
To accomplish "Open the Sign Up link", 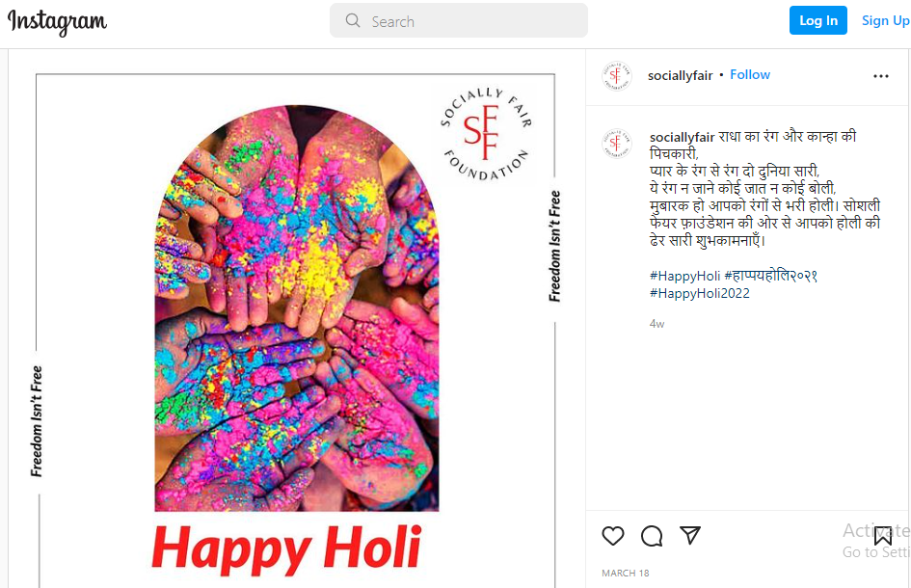I will pyautogui.click(x=885, y=20).
